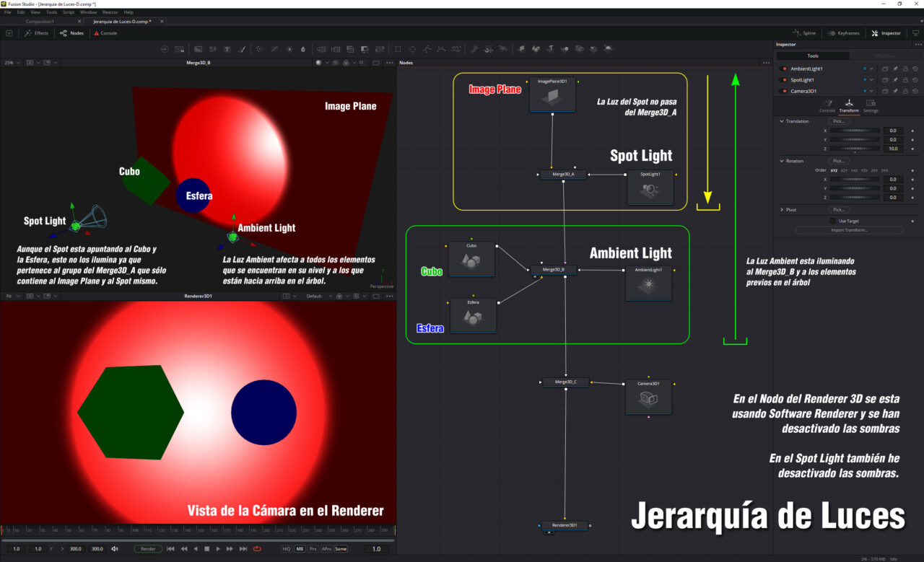Image resolution: width=924 pixels, height=562 pixels.
Task: Mute audio with the speaker icon
Action: (x=114, y=549)
